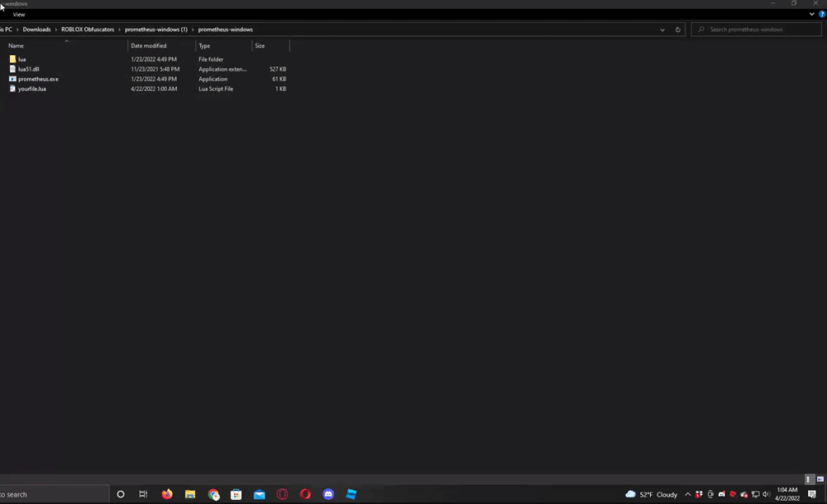
Task: Click the last prometheus-windows breadcrumb segment
Action: coord(225,30)
